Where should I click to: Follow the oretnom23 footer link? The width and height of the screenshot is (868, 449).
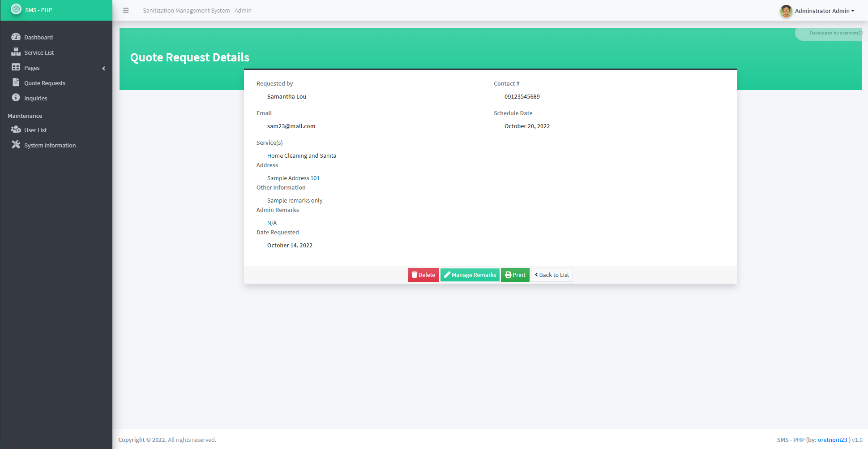832,440
